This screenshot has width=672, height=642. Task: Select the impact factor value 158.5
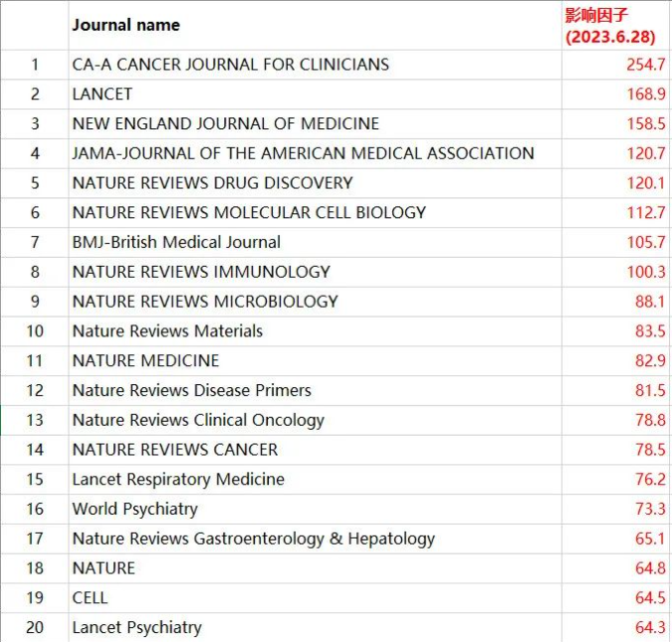click(646, 123)
